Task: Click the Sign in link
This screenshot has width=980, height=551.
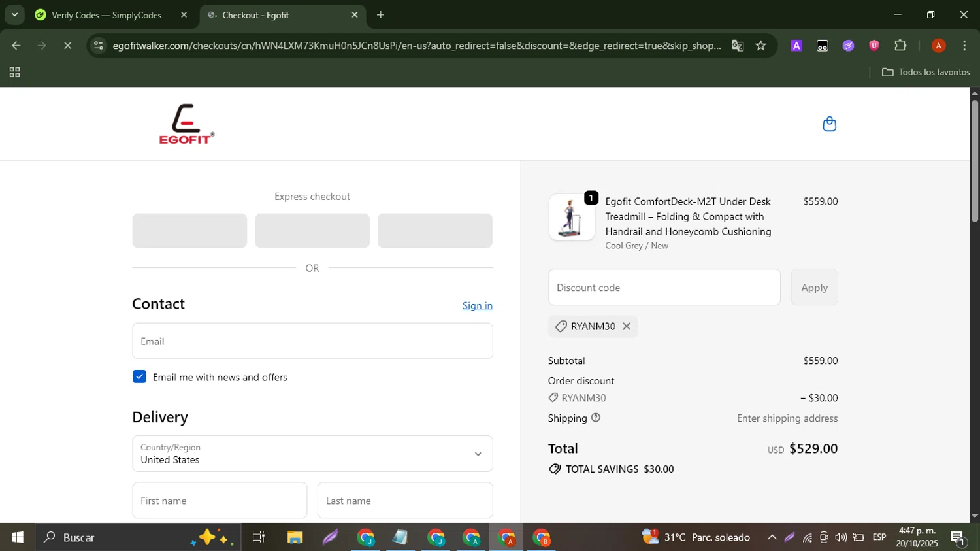Action: click(478, 305)
